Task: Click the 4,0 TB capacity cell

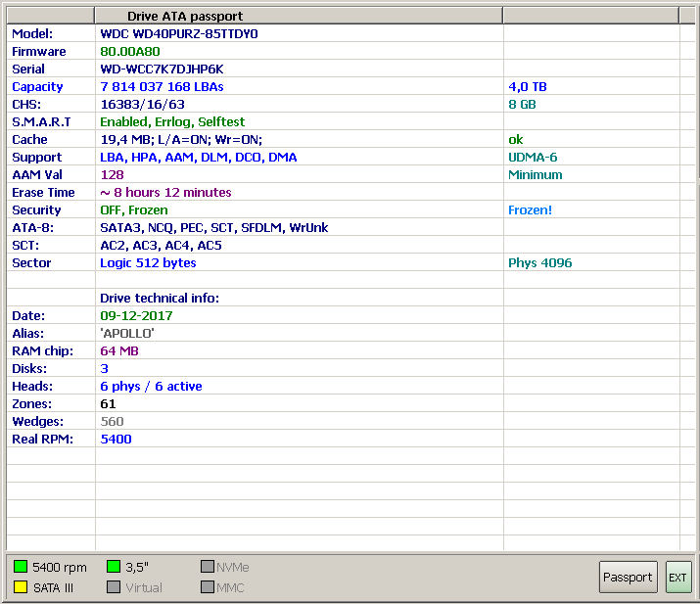Action: coord(528,86)
